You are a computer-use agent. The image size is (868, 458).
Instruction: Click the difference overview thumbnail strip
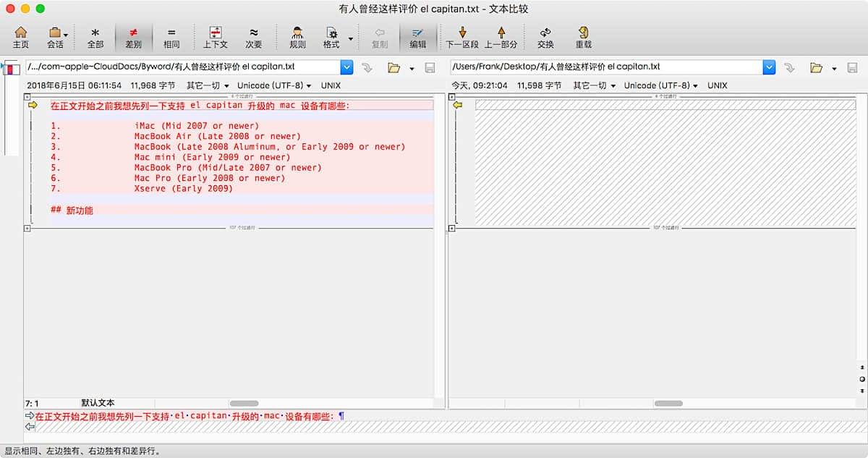tap(10, 109)
